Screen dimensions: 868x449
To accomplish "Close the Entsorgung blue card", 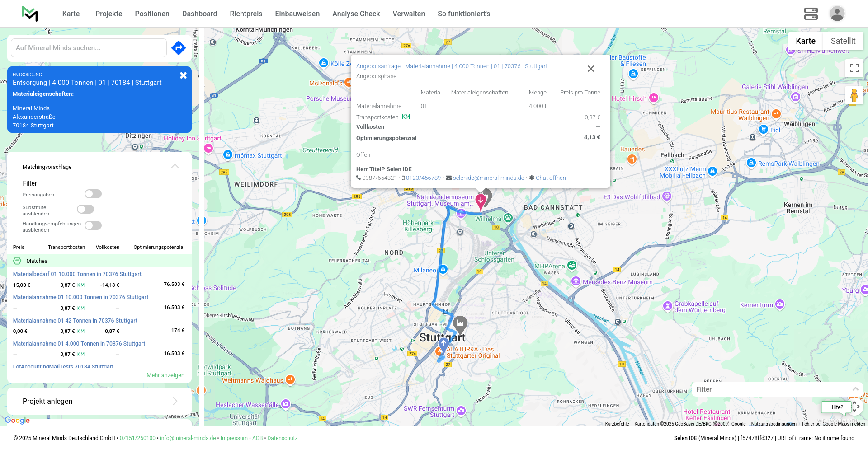I will (x=183, y=75).
